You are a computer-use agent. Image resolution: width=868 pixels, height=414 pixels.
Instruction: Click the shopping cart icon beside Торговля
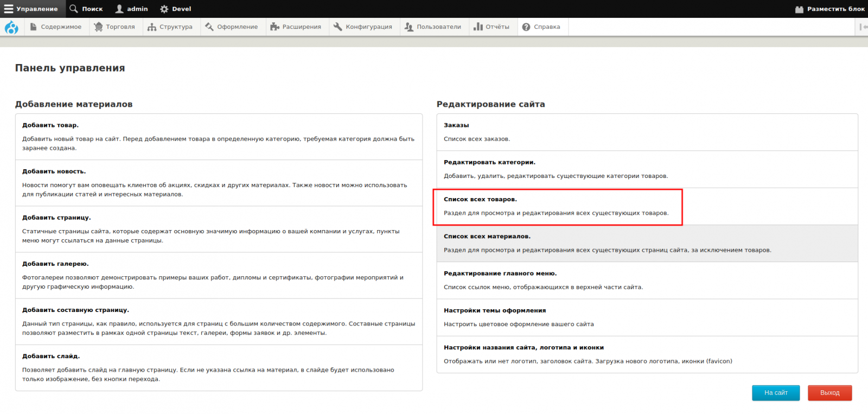[98, 27]
